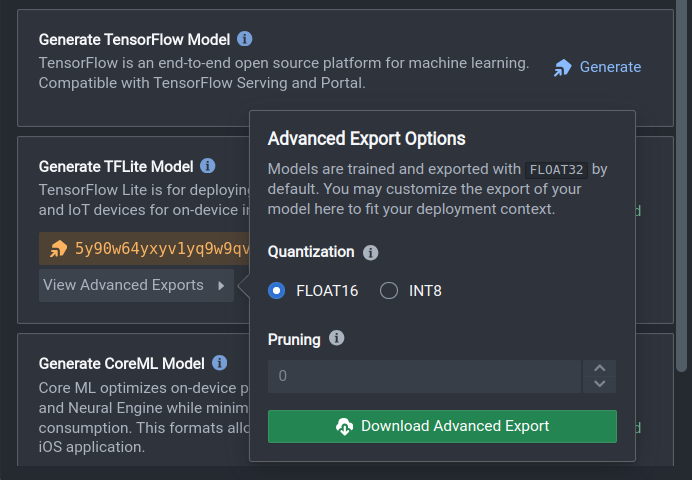This screenshot has height=480, width=692.
Task: Show info for Generate CoreML Model
Action: pyautogui.click(x=219, y=363)
